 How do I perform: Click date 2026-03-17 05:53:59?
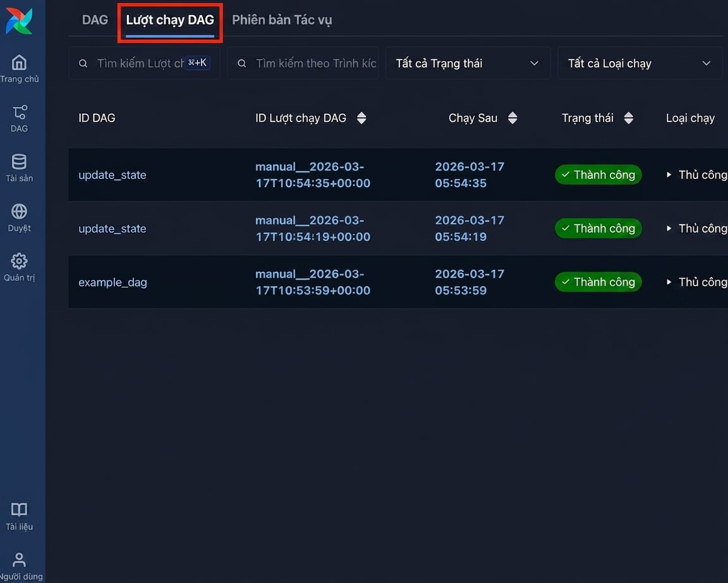point(470,282)
